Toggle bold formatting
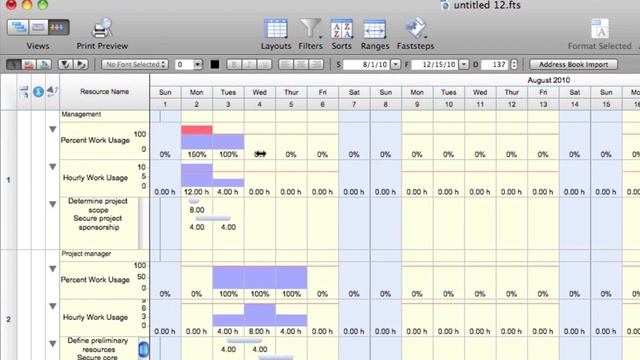 pos(234,64)
